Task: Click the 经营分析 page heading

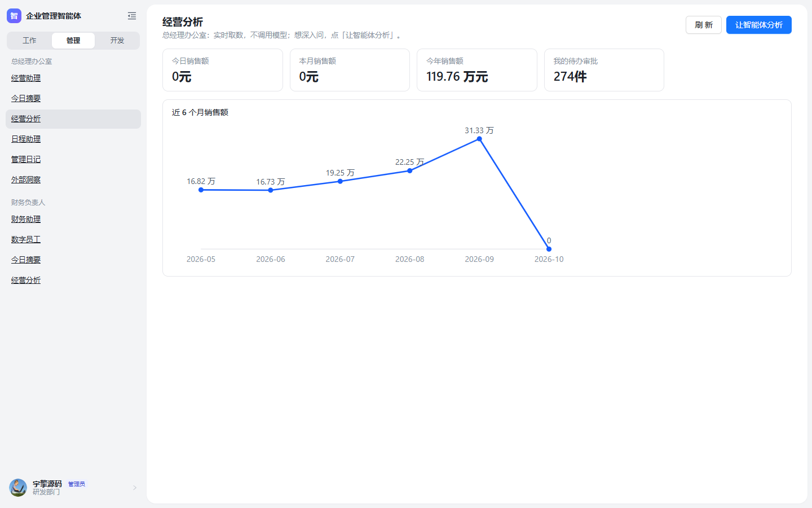Action: pos(183,22)
